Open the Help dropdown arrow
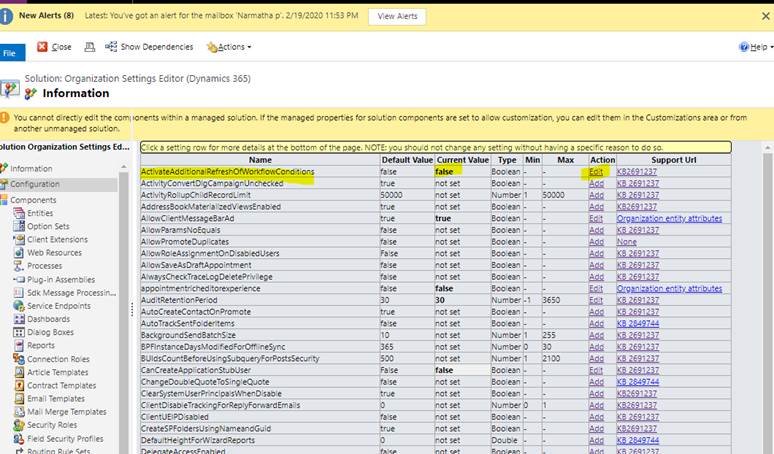This screenshot has height=454, width=774. pos(772,47)
